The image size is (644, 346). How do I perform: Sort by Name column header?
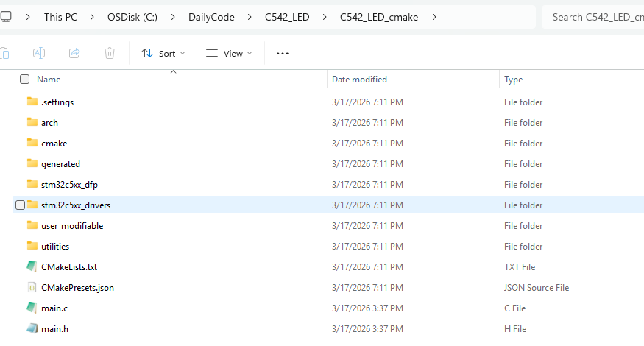point(49,80)
